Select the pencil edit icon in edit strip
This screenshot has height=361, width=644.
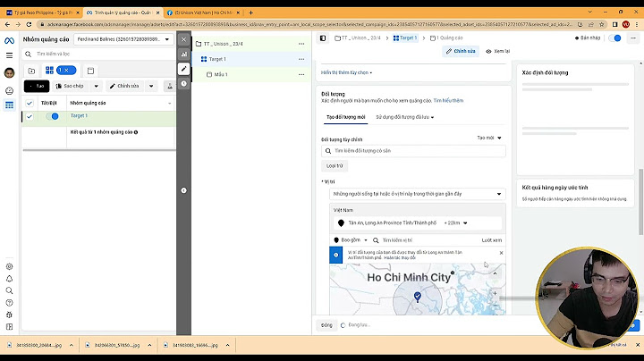coord(183,69)
